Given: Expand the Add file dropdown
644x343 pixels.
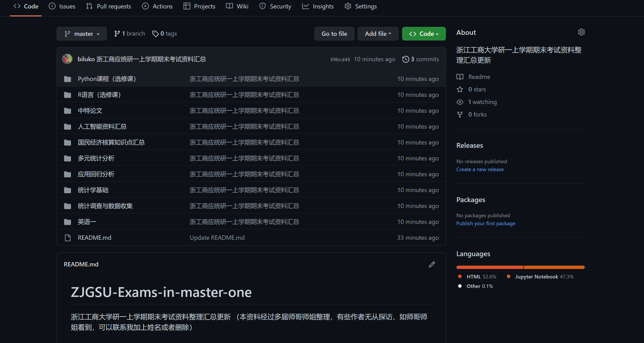Looking at the screenshot, I should [x=378, y=34].
